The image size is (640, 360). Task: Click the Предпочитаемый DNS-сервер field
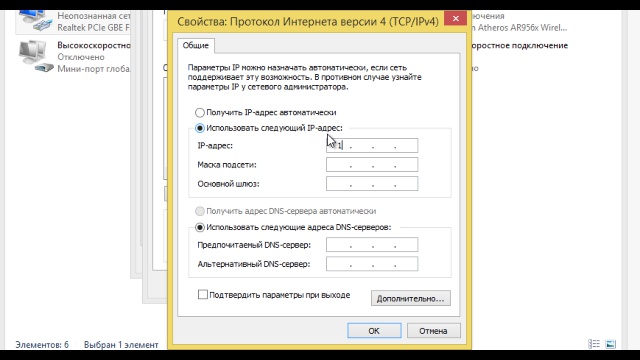point(372,244)
